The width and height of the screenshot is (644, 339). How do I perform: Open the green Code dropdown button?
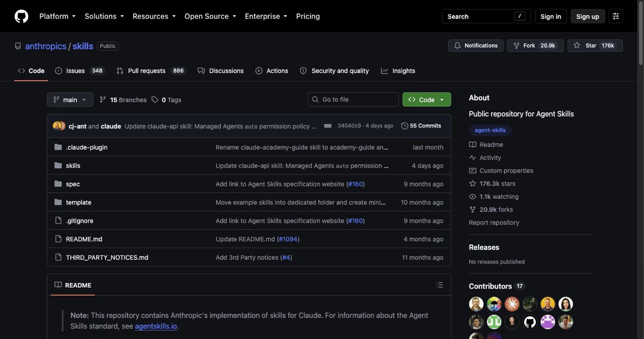tap(427, 100)
